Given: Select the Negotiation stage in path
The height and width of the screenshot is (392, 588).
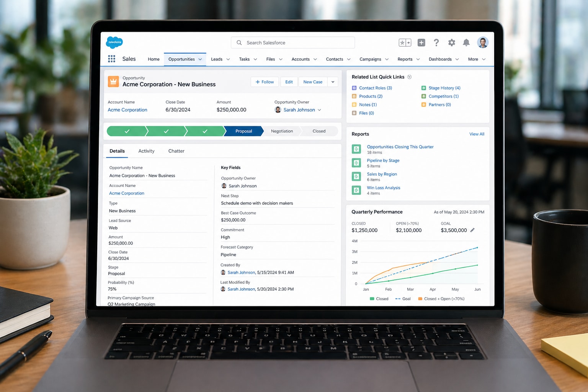Looking at the screenshot, I should pyautogui.click(x=282, y=131).
